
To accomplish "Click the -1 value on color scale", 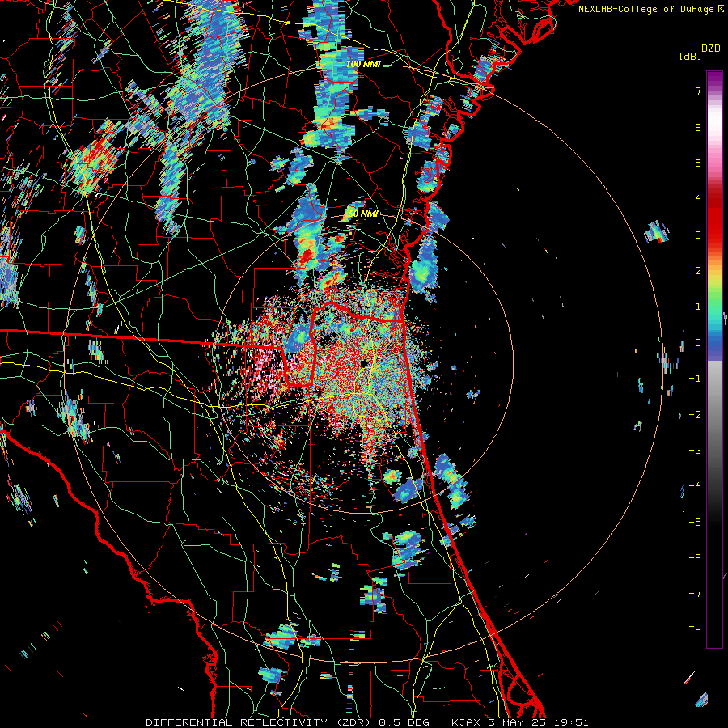I will coord(695,379).
